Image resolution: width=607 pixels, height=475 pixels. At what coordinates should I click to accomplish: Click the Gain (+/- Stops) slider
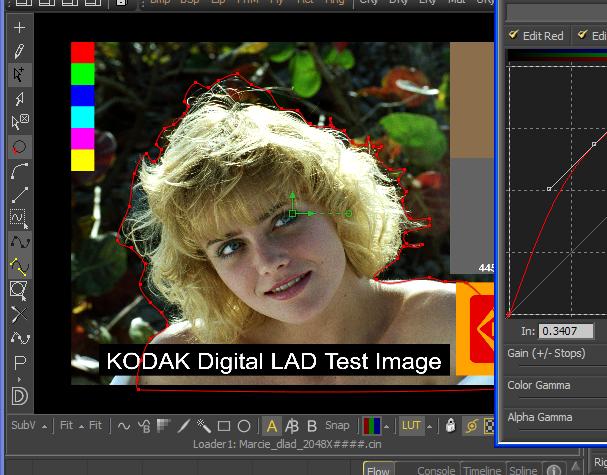tap(562, 365)
